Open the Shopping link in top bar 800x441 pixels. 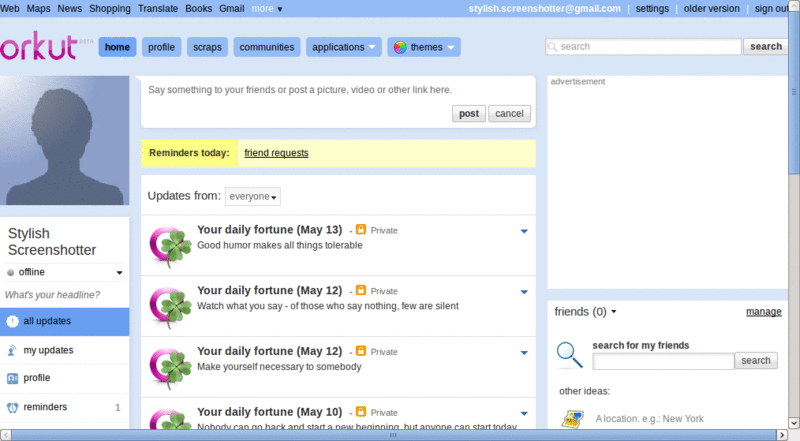point(110,9)
